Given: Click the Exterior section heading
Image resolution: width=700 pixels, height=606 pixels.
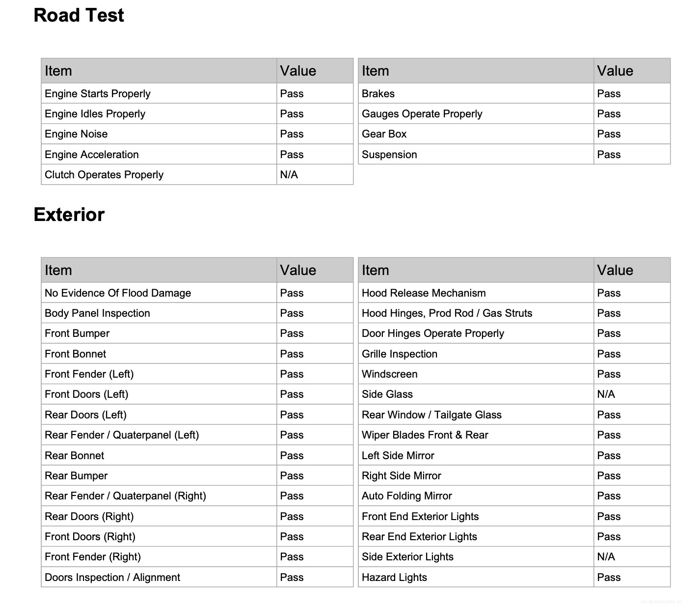Looking at the screenshot, I should coord(69,215).
